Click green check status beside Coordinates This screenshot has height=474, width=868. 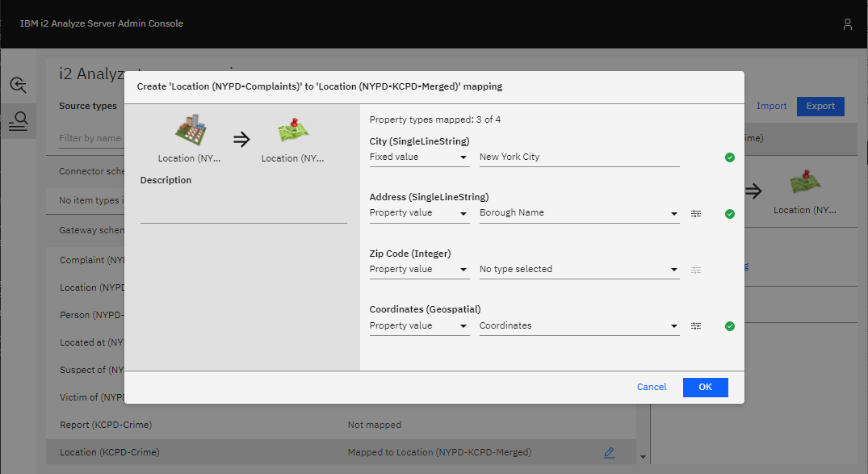730,326
